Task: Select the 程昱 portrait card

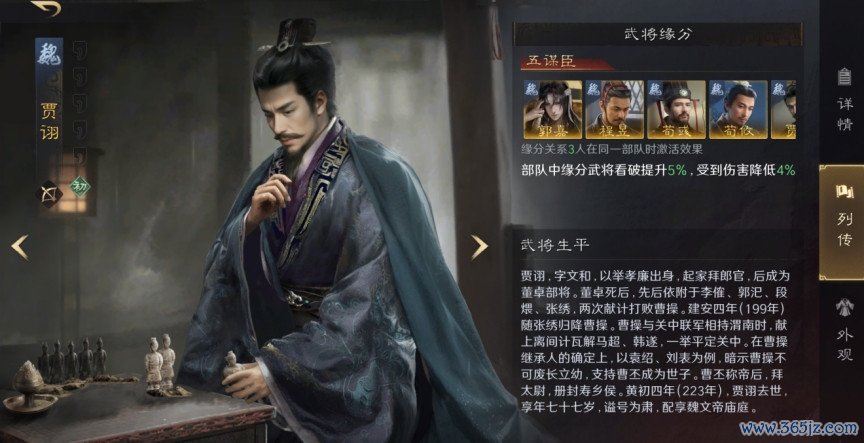Action: 614,109
